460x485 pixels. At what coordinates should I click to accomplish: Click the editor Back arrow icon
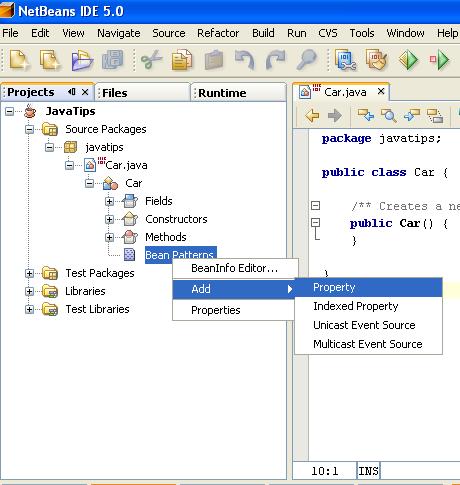312,116
